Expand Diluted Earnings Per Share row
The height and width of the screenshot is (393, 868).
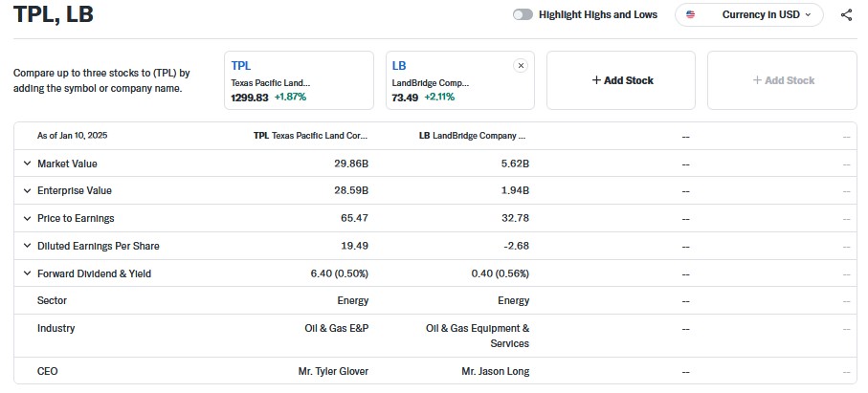tap(27, 246)
